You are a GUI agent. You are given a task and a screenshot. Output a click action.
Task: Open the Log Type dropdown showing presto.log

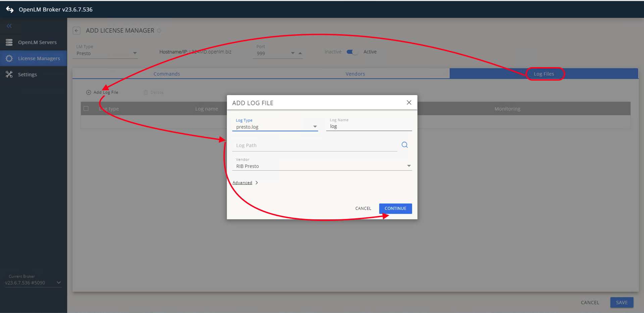tap(314, 127)
